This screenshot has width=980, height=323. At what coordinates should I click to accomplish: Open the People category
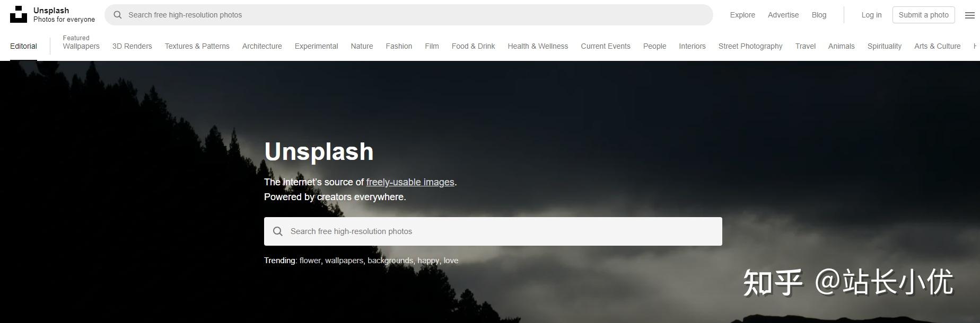pyautogui.click(x=654, y=46)
